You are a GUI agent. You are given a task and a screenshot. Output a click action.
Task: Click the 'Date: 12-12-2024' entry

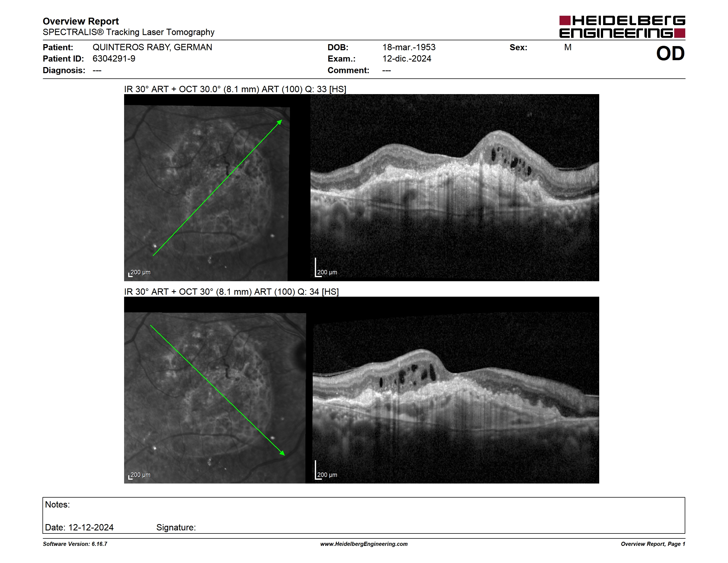(x=79, y=527)
